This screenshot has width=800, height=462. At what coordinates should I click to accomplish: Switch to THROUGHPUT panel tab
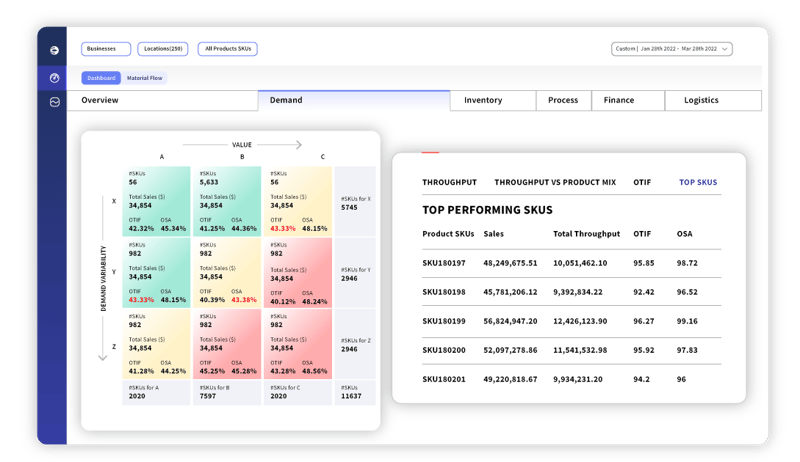point(449,183)
